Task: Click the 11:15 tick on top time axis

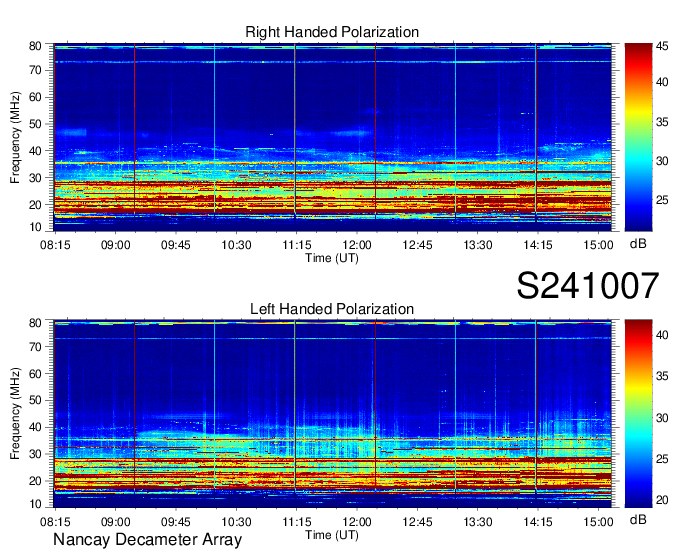Action: pos(297,245)
